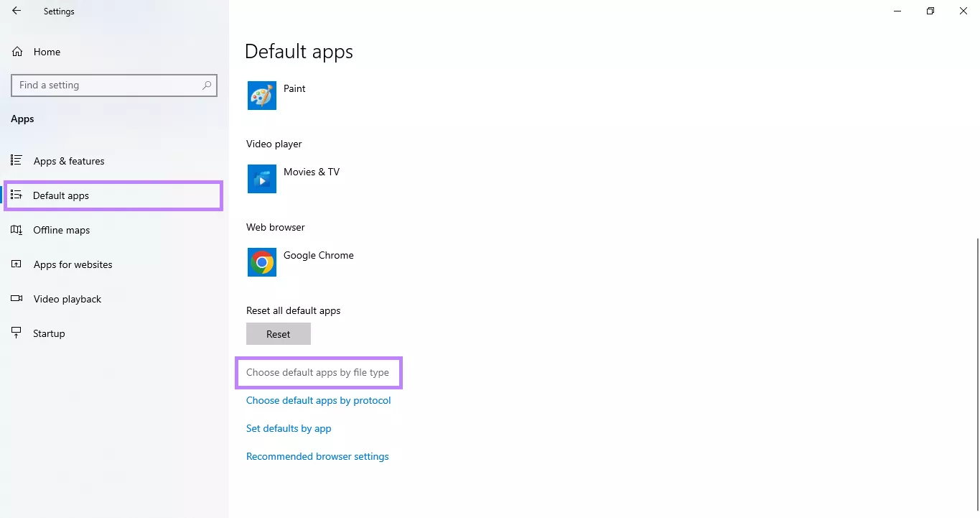Click the Startup icon in the sidebar
The height and width of the screenshot is (518, 980).
[16, 333]
